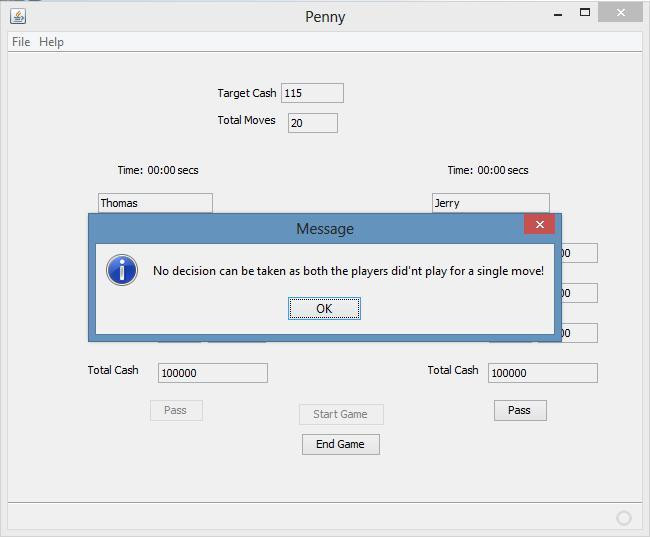
Task: Select the Thomas player name field
Action: [x=155, y=203]
